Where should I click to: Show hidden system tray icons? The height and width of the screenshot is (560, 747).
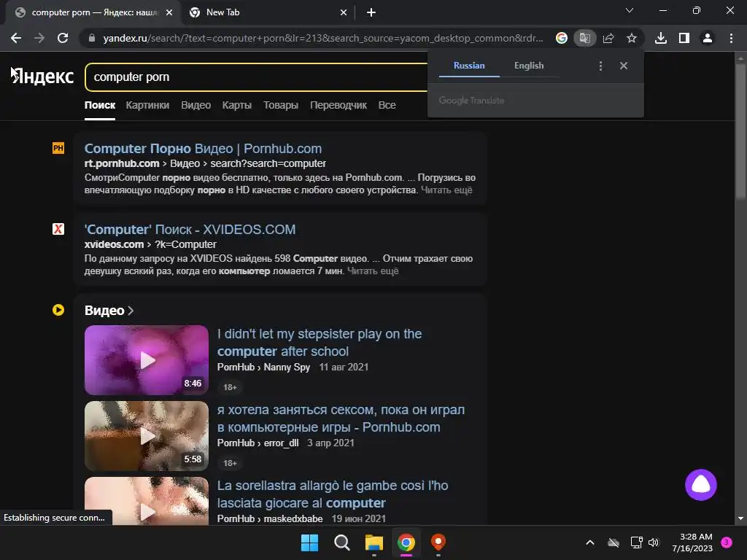[589, 542]
